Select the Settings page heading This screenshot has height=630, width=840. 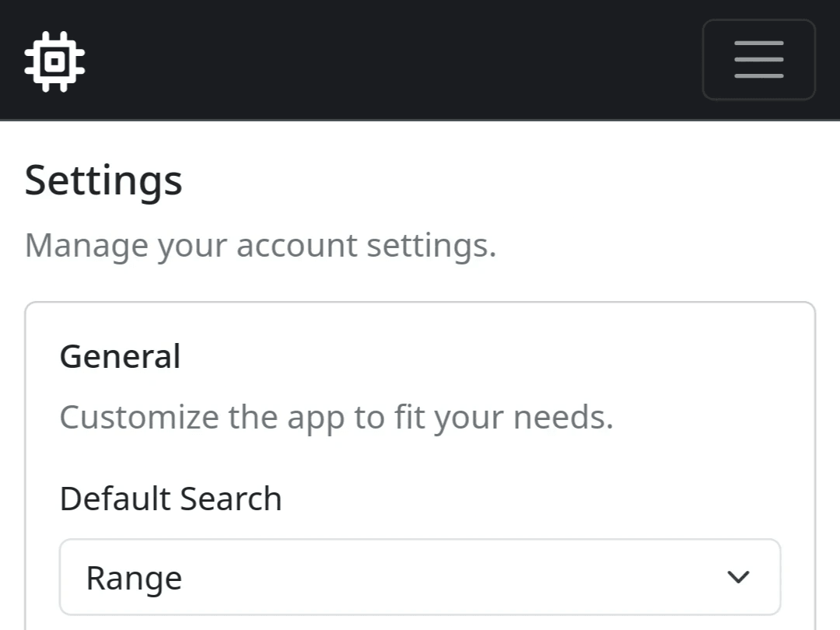pos(103,180)
